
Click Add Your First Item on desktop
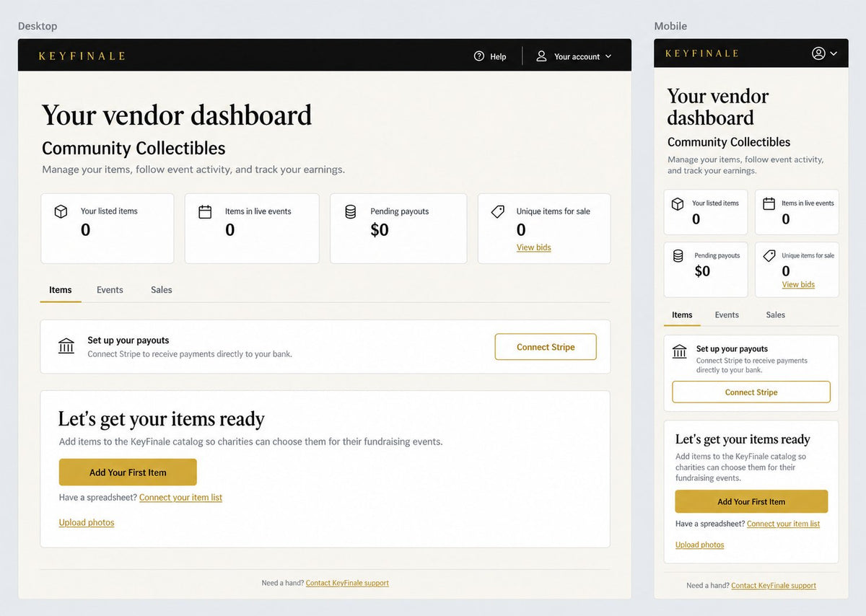tap(128, 472)
